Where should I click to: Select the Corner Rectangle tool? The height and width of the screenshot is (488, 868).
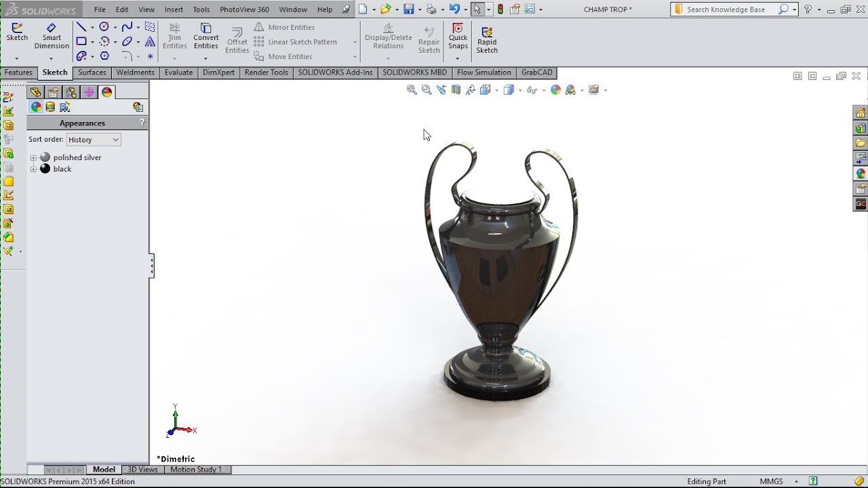(x=81, y=41)
